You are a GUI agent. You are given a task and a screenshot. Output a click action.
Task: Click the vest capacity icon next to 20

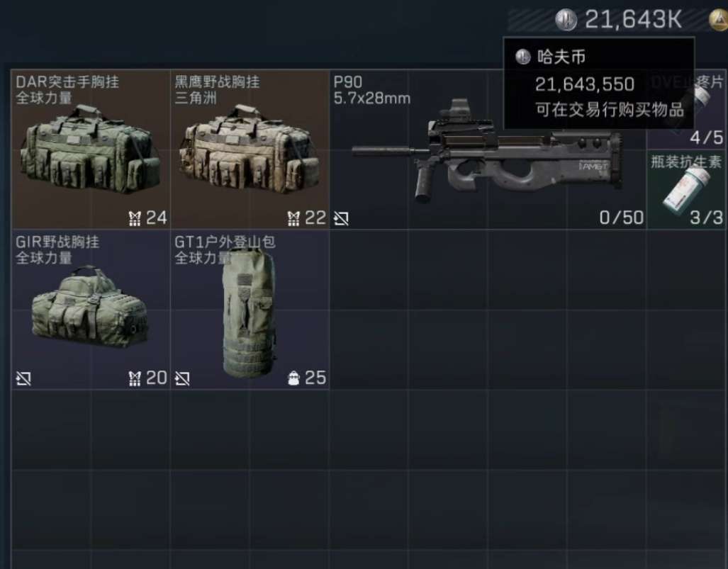coord(135,378)
